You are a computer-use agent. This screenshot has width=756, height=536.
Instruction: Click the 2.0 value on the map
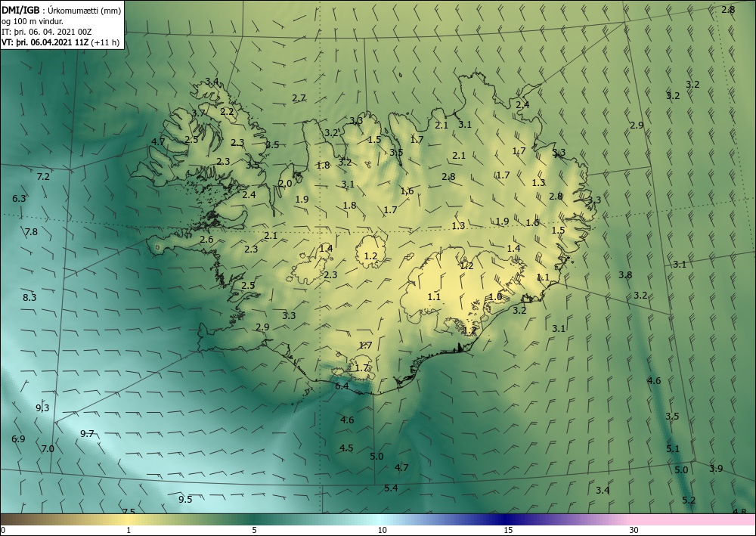click(x=285, y=184)
